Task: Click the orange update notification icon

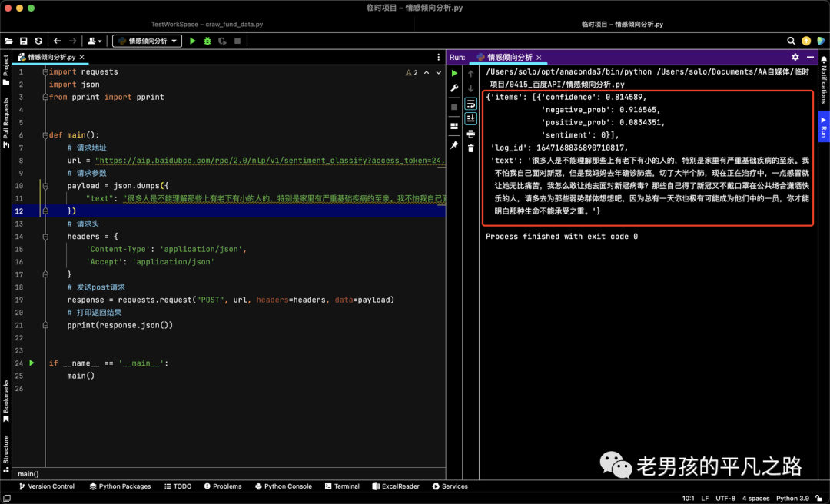Action: click(806, 41)
